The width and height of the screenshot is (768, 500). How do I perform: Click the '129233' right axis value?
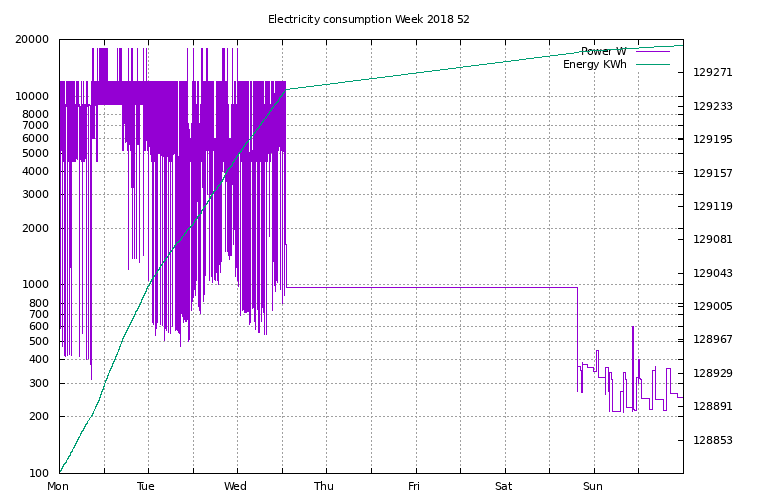point(713,106)
